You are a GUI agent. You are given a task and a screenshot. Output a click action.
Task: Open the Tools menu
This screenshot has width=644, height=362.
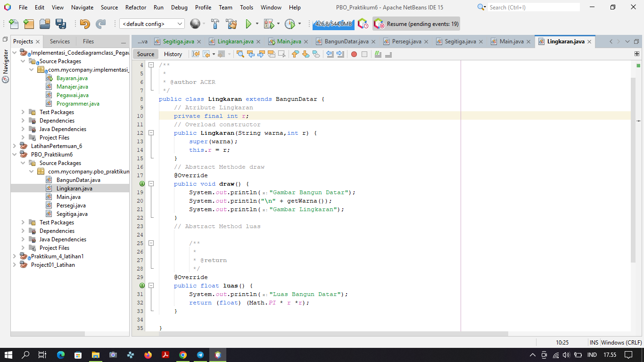coord(247,8)
